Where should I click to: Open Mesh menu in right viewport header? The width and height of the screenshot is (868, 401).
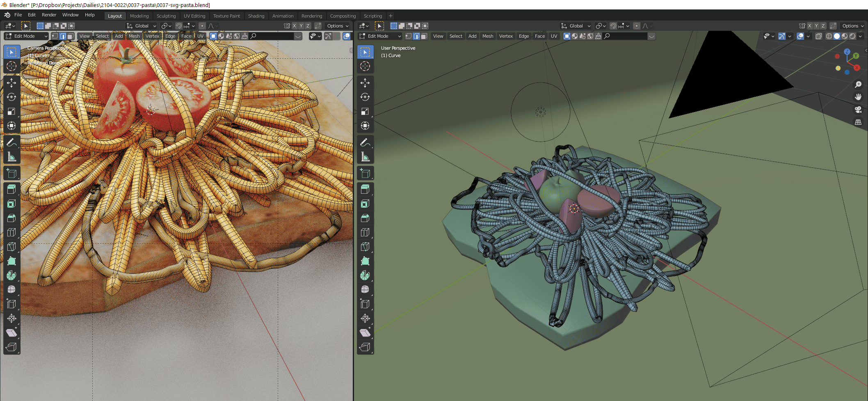pos(487,36)
